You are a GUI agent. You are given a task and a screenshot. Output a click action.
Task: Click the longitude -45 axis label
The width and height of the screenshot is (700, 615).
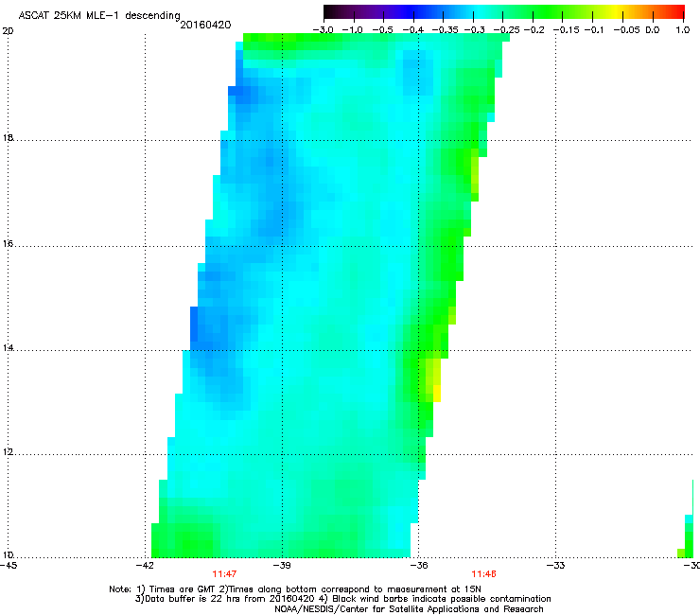point(9,566)
